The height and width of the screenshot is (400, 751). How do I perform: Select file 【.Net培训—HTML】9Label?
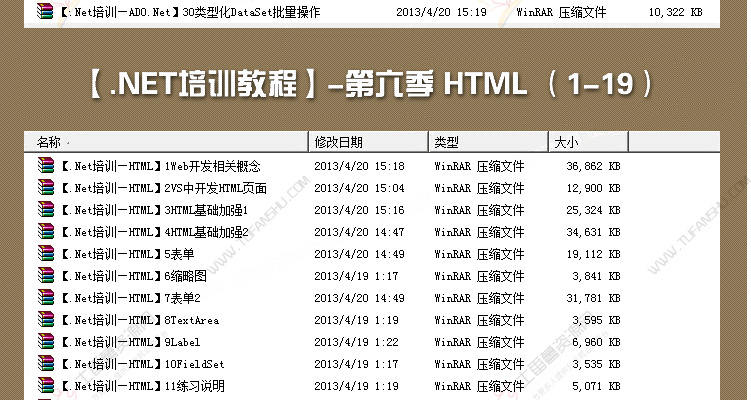click(130, 343)
